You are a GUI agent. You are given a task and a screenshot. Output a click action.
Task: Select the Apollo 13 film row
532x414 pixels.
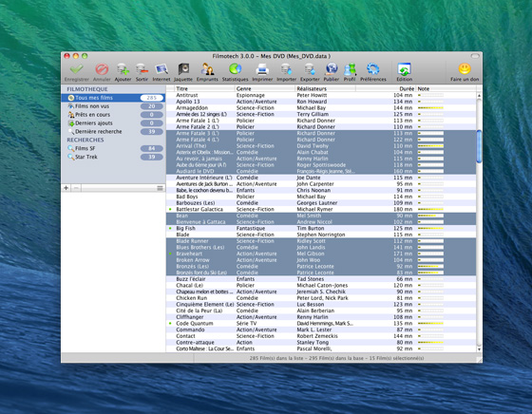coord(321,102)
